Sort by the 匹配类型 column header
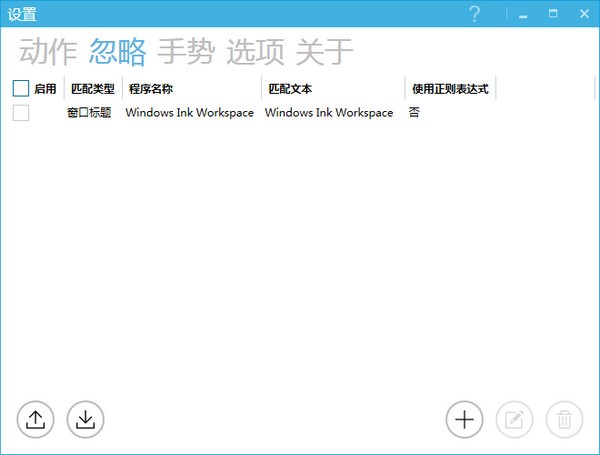Screen dimensions: 600x455 coord(93,89)
